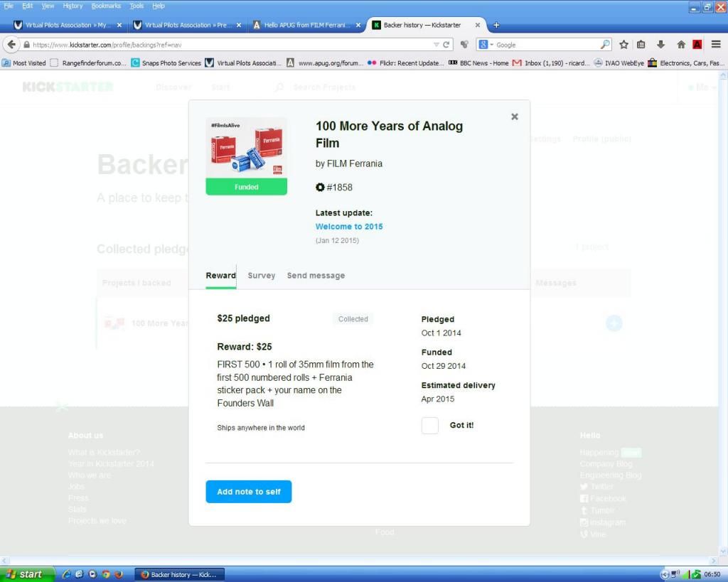The height and width of the screenshot is (582, 728).
Task: Open the History menu
Action: [x=73, y=6]
